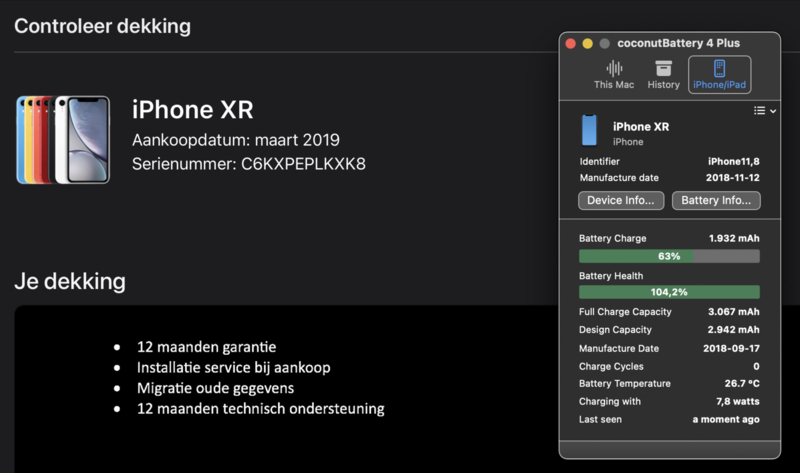
Task: Click the Charge Cycles value 0
Action: coord(756,366)
